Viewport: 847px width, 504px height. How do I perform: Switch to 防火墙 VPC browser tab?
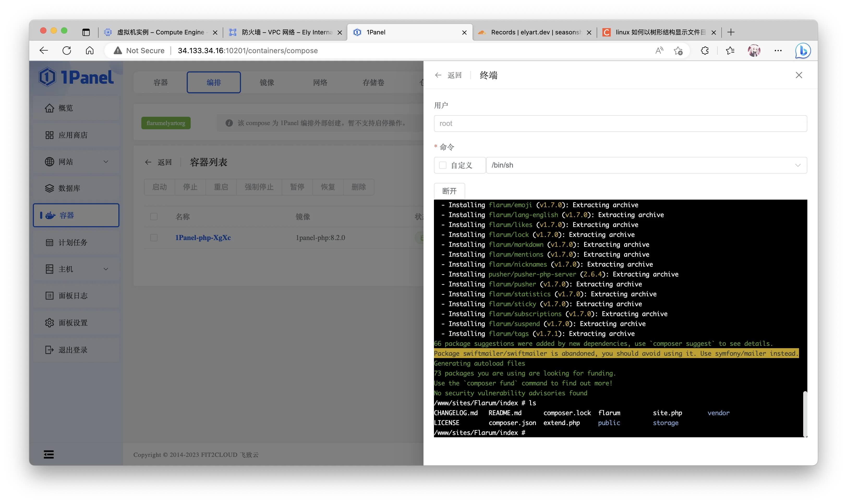285,32
